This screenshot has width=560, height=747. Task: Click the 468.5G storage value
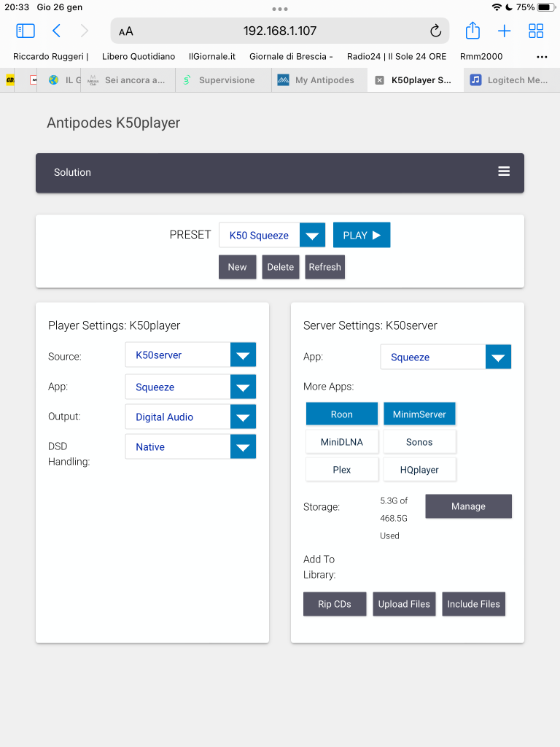[x=394, y=518]
